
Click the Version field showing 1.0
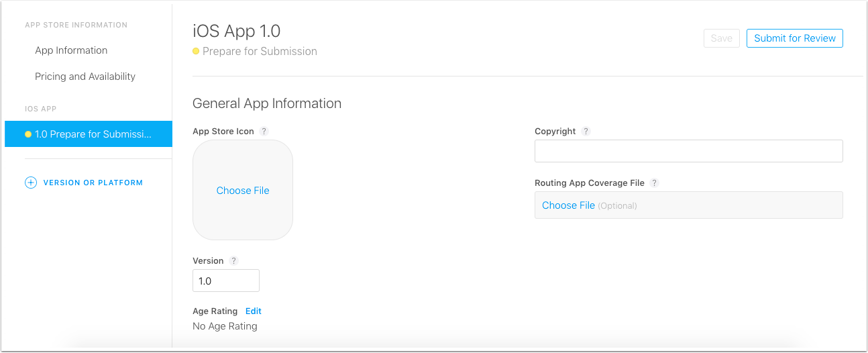[226, 281]
